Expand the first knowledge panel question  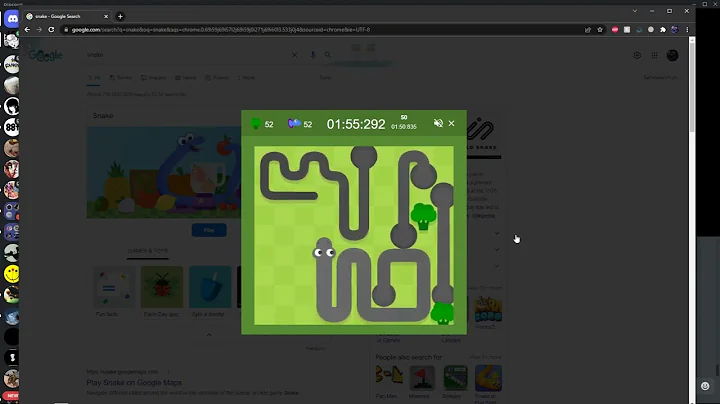click(496, 233)
